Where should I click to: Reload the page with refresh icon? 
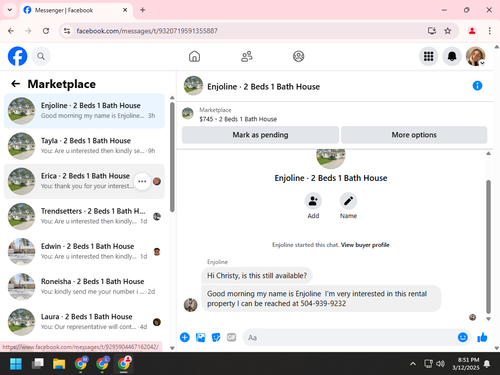click(x=46, y=31)
